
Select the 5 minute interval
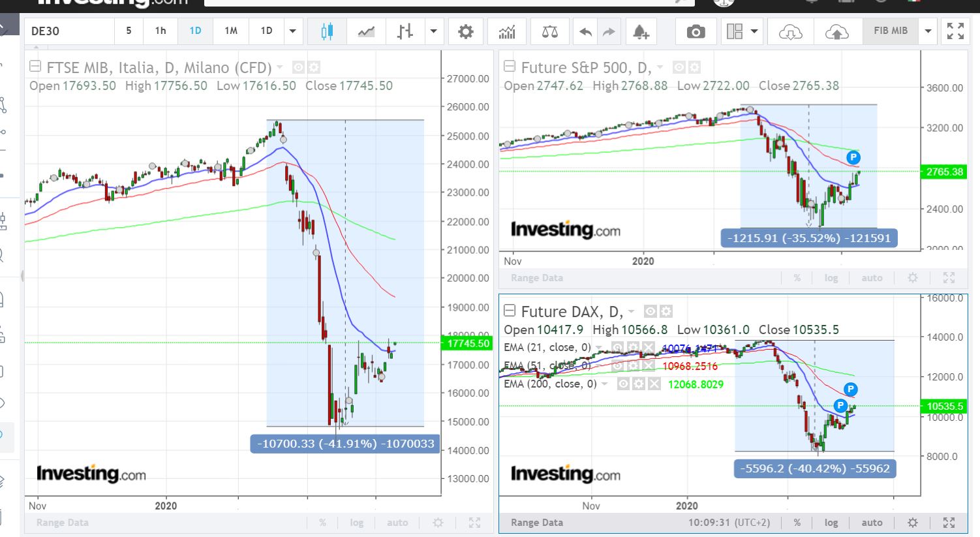tap(129, 31)
